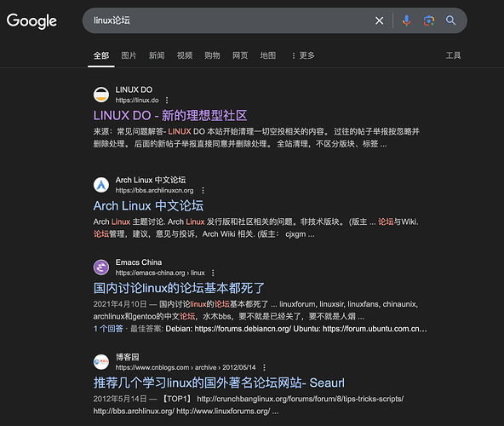This screenshot has width=504, height=426.
Task: Click the https://bbs.archlinuxcn.org URL
Action: [x=154, y=191]
